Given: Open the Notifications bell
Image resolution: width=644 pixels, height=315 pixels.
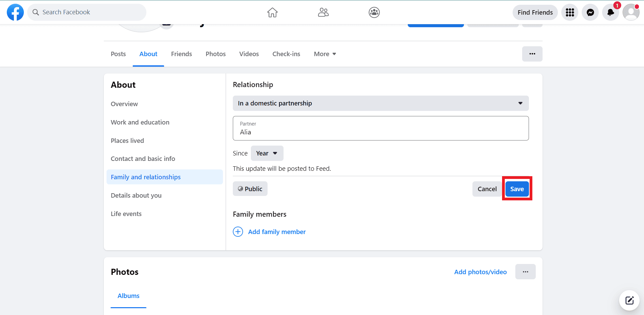Looking at the screenshot, I should point(611,13).
